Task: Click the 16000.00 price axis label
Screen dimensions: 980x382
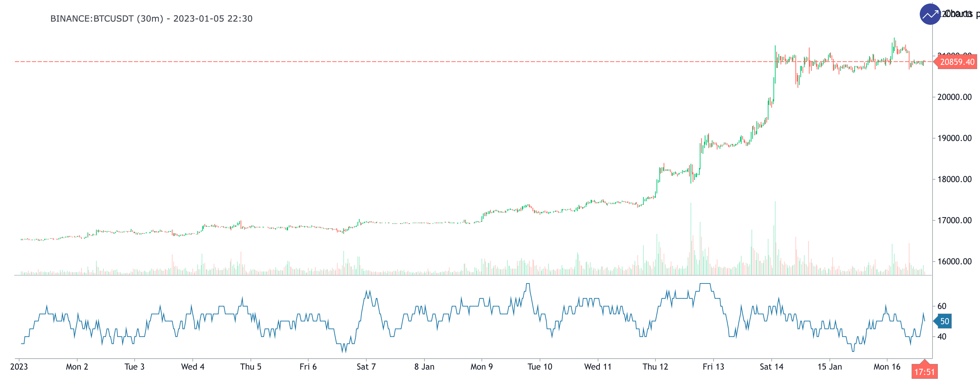Action: pyautogui.click(x=954, y=262)
